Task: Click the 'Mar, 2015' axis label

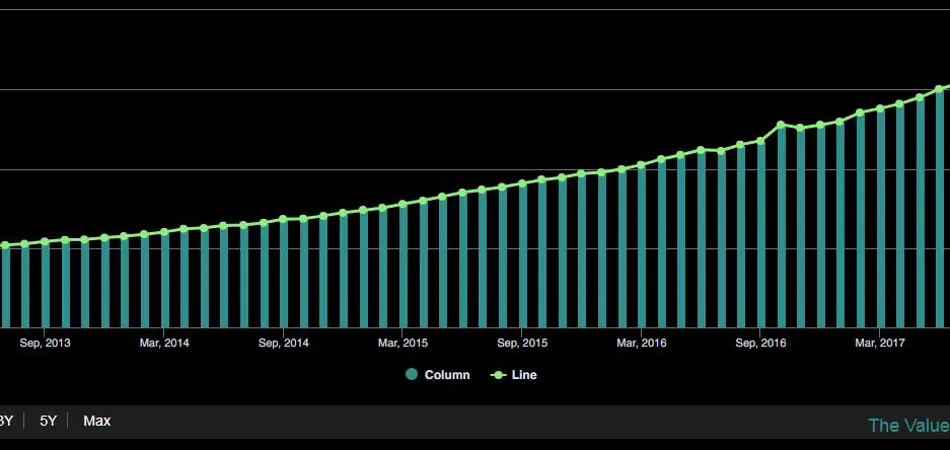Action: pos(403,343)
